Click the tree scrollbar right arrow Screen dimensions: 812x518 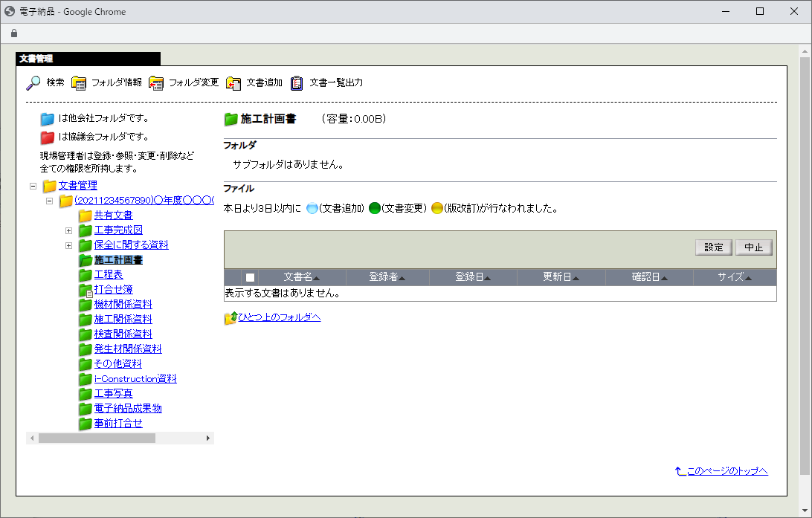[207, 438]
